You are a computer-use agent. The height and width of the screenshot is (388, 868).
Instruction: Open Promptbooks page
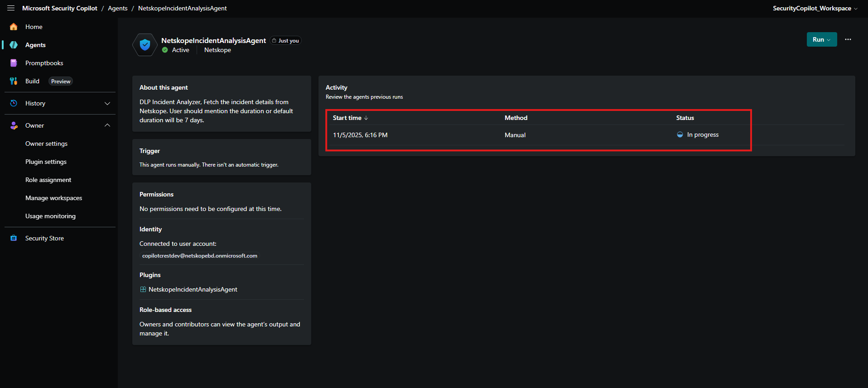pyautogui.click(x=44, y=63)
